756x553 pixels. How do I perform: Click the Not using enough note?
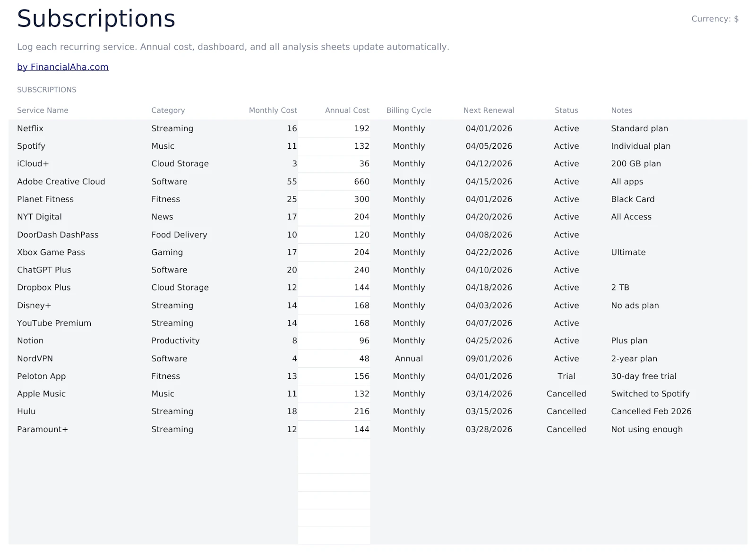(x=647, y=429)
